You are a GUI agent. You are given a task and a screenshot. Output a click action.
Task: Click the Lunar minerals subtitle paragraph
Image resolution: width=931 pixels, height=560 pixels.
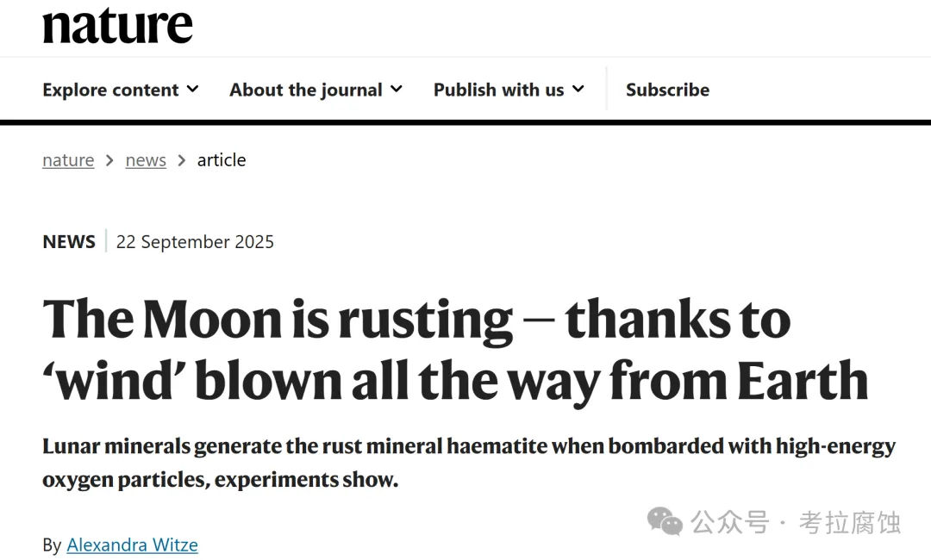click(468, 463)
